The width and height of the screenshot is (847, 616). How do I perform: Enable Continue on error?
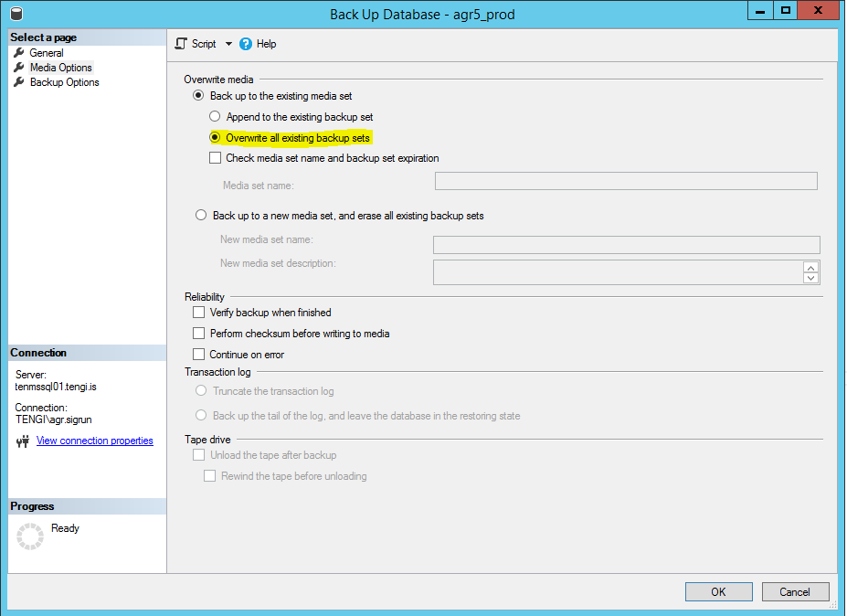pyautogui.click(x=199, y=354)
